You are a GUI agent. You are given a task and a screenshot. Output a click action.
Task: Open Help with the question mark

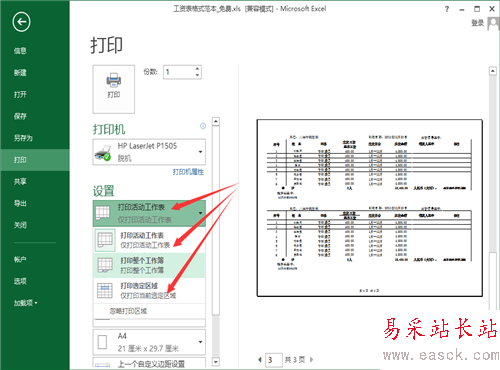[x=447, y=9]
